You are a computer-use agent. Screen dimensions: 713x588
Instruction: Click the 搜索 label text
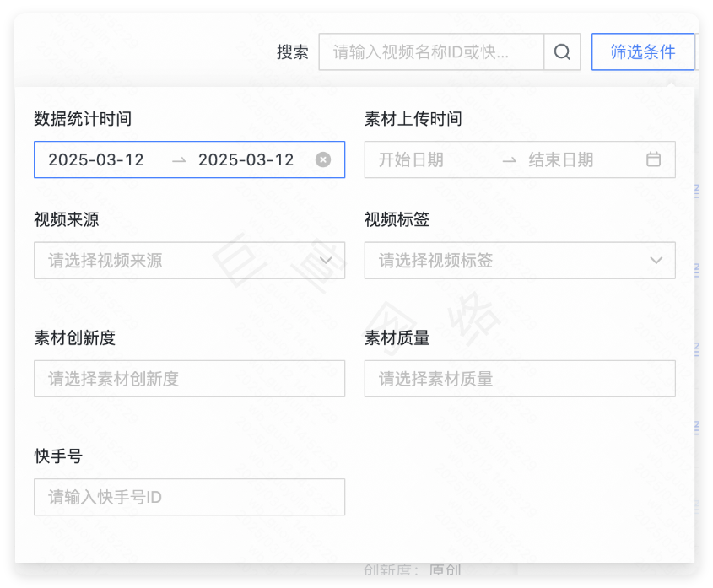tap(293, 51)
